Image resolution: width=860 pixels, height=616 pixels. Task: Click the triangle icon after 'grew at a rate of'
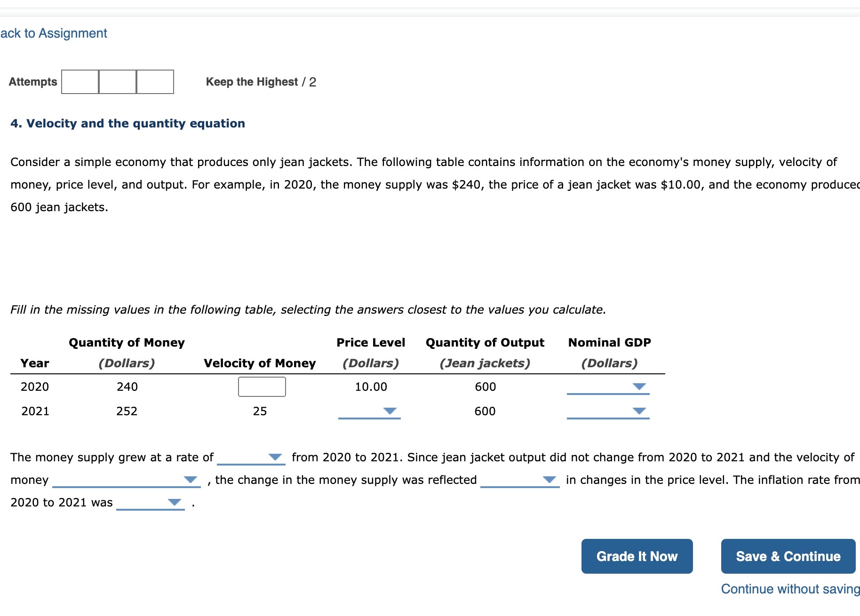point(275,456)
